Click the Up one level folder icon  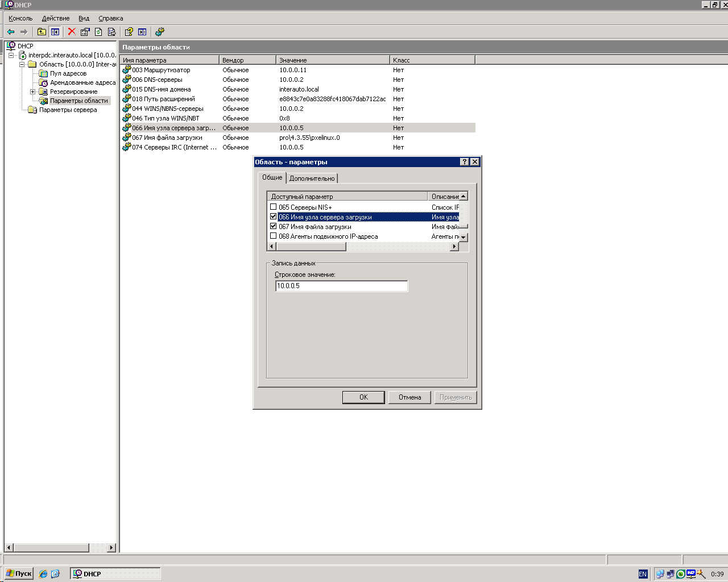(42, 31)
